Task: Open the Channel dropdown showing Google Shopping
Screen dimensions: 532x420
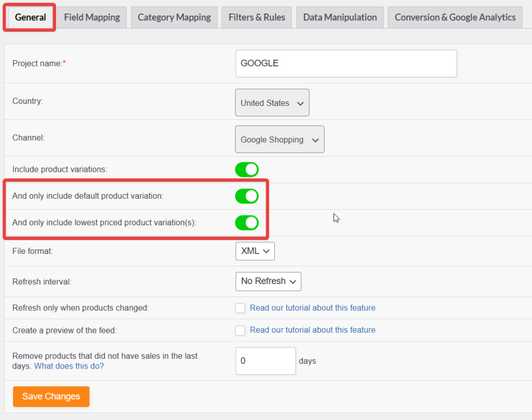Action: point(280,139)
